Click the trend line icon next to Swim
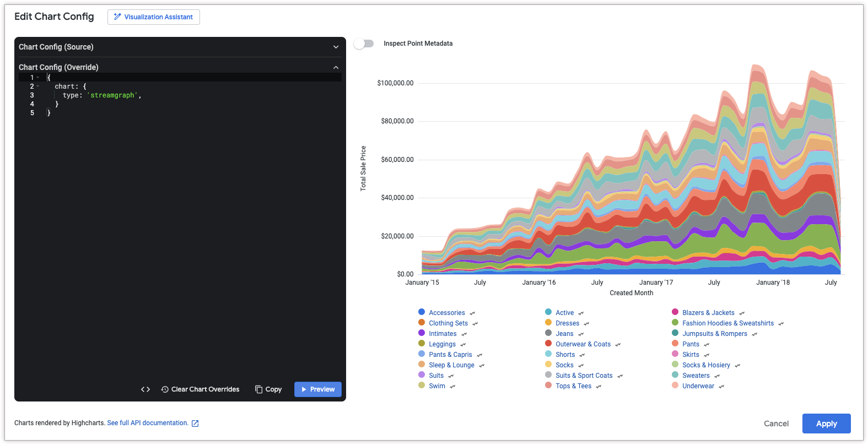This screenshot has height=445, width=868. click(x=452, y=387)
